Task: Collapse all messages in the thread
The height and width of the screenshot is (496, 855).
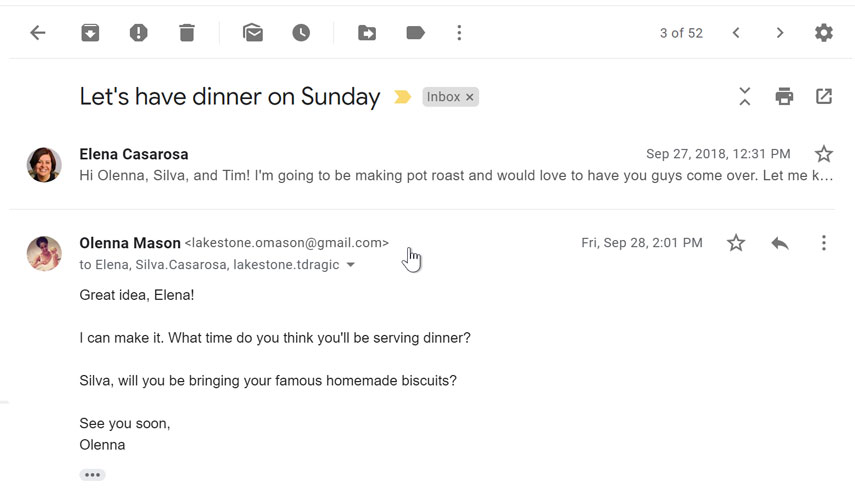Action: [745, 96]
